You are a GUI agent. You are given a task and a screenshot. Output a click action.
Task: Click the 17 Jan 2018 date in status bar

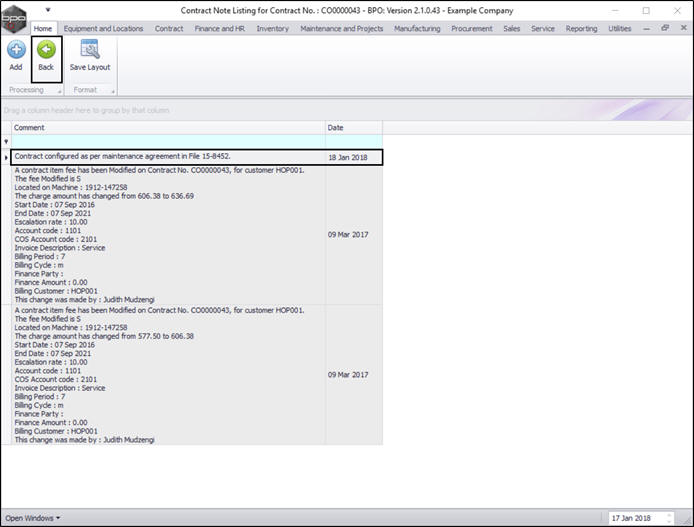coord(631,518)
